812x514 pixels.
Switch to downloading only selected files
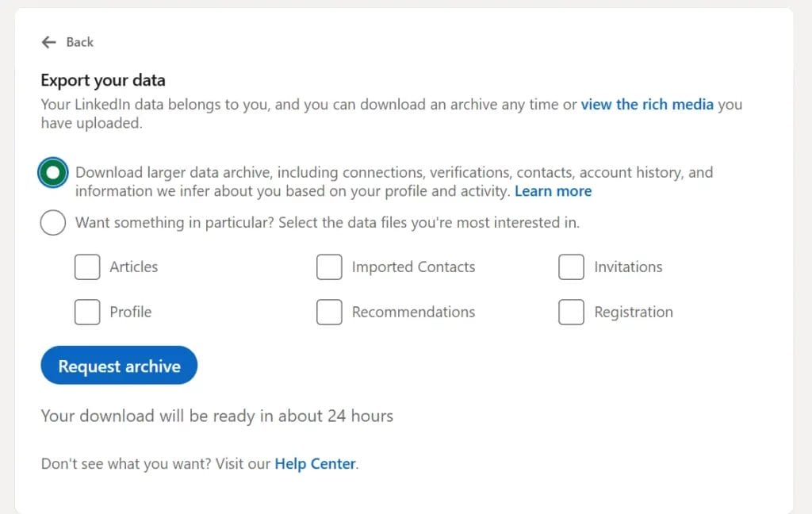[x=52, y=223]
